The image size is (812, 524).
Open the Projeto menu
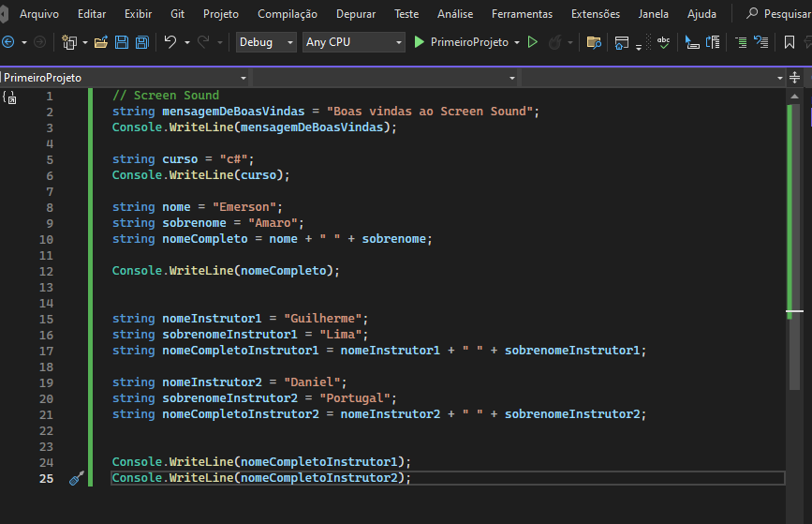[221, 14]
